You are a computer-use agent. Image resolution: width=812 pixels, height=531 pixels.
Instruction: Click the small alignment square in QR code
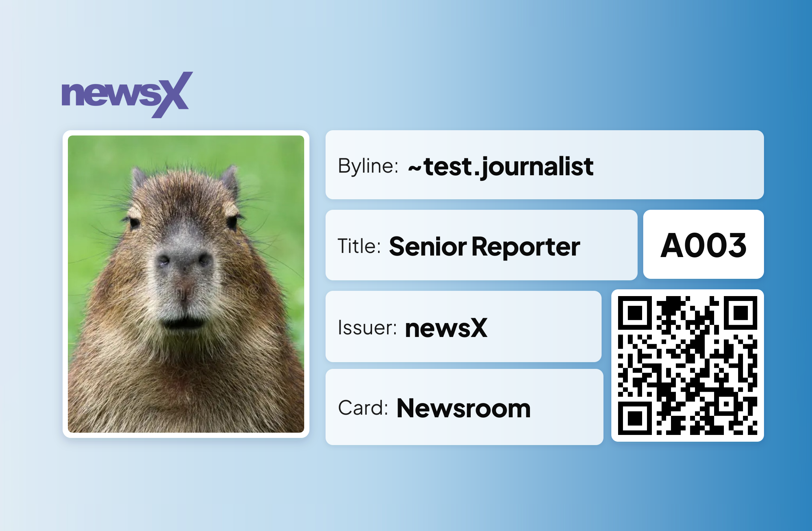(726, 404)
